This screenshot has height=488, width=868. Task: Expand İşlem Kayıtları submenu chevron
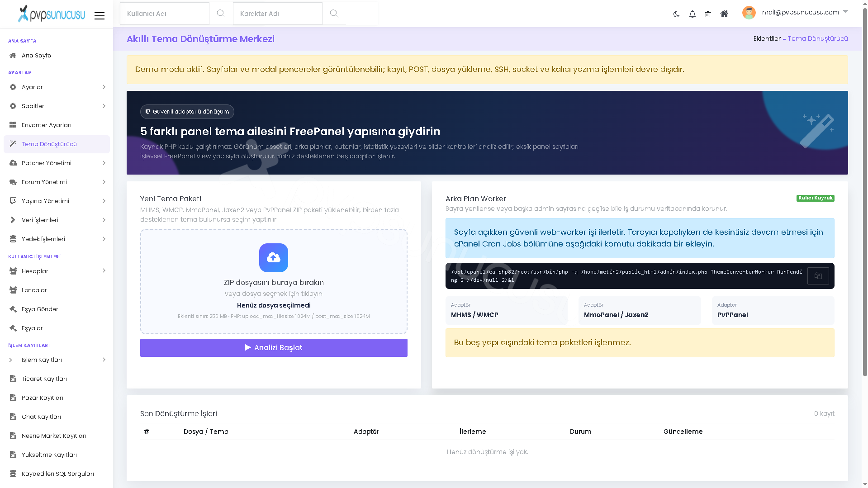pos(104,360)
